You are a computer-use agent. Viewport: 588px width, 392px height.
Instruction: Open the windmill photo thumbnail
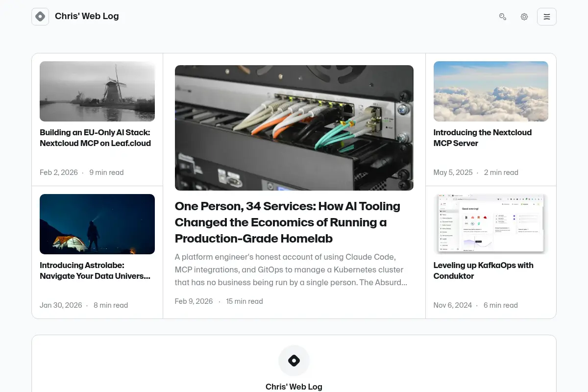97,91
